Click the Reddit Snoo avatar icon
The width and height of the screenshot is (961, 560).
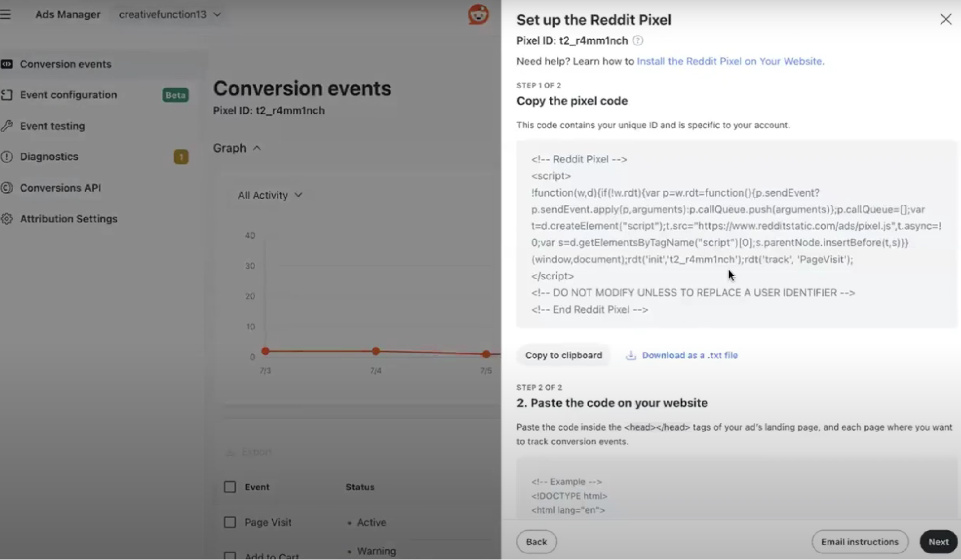tap(478, 14)
